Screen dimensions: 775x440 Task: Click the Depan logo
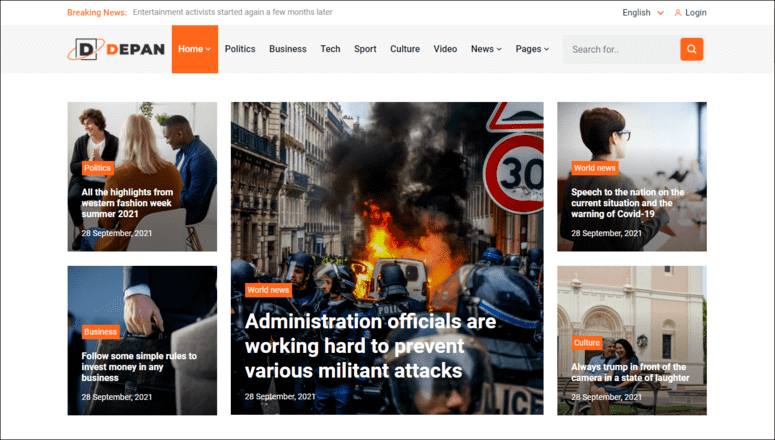[117, 49]
